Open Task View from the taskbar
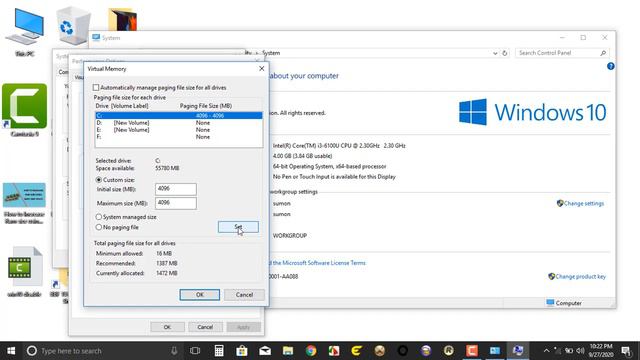 195,351
